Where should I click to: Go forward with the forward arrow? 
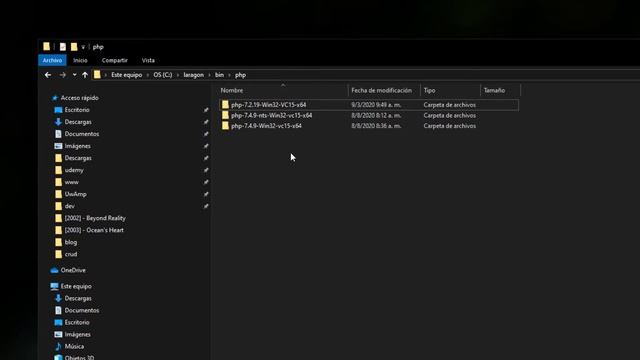tap(62, 75)
